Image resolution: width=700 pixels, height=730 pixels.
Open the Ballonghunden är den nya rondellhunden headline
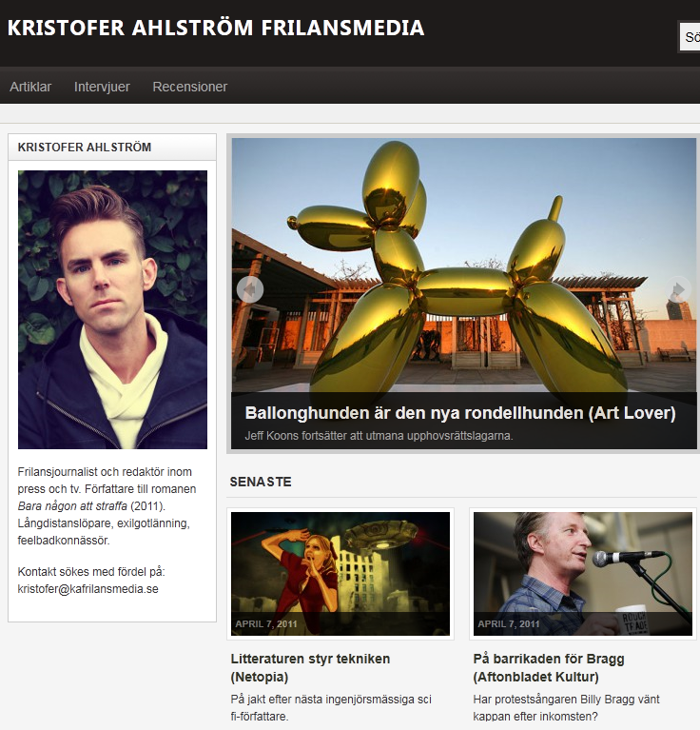click(460, 413)
